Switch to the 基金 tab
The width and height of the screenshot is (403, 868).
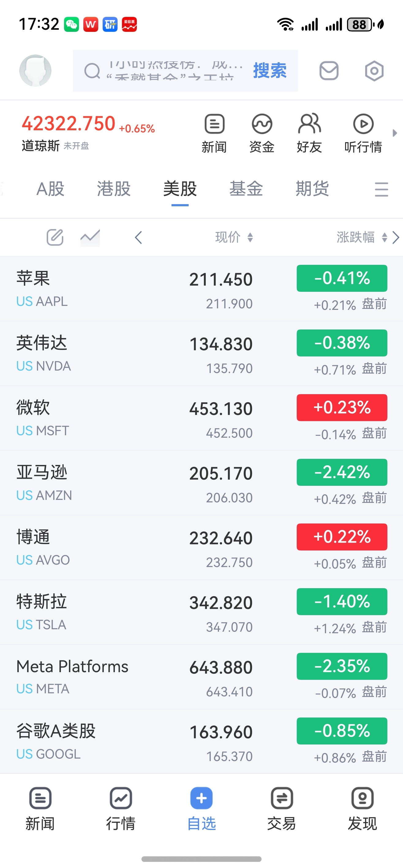tap(246, 189)
